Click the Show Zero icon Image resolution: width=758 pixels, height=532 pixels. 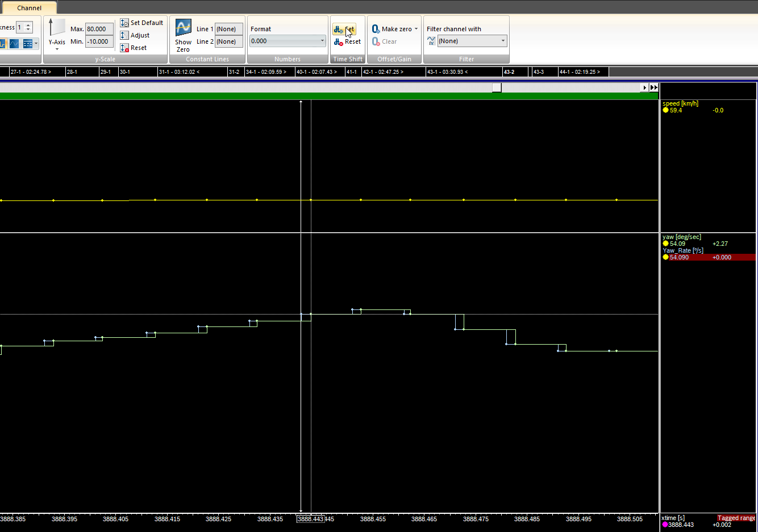(x=183, y=28)
